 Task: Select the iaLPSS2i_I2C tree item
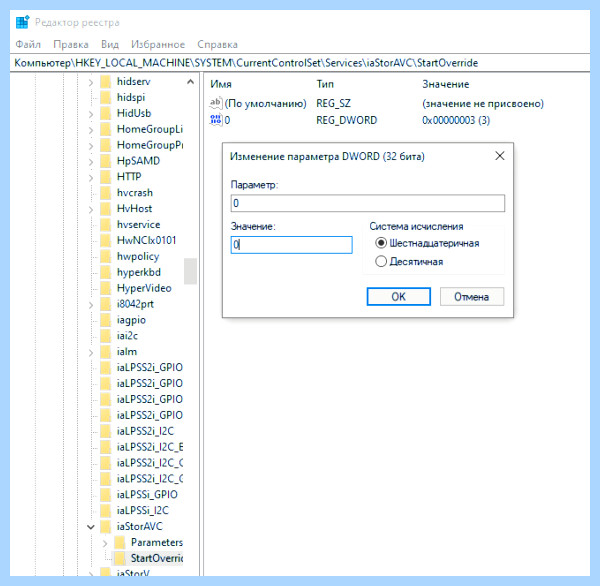tap(145, 431)
